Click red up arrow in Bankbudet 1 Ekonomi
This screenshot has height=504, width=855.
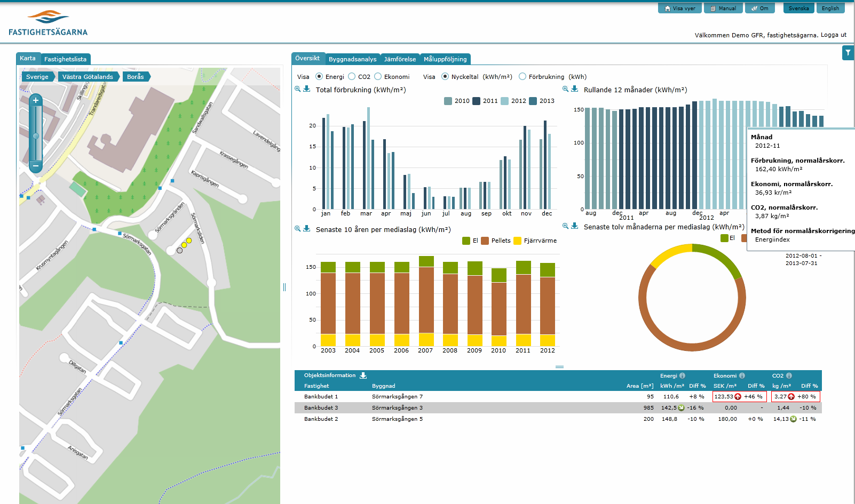pos(738,397)
